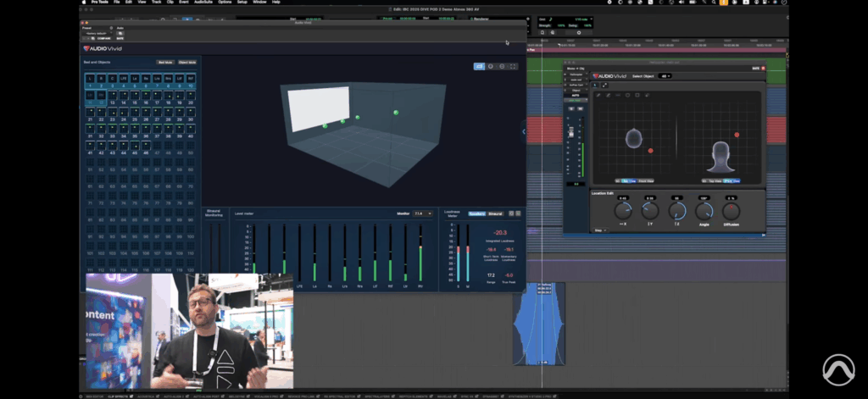868x399 pixels.
Task: Select the 3D room view icon
Action: coord(480,66)
